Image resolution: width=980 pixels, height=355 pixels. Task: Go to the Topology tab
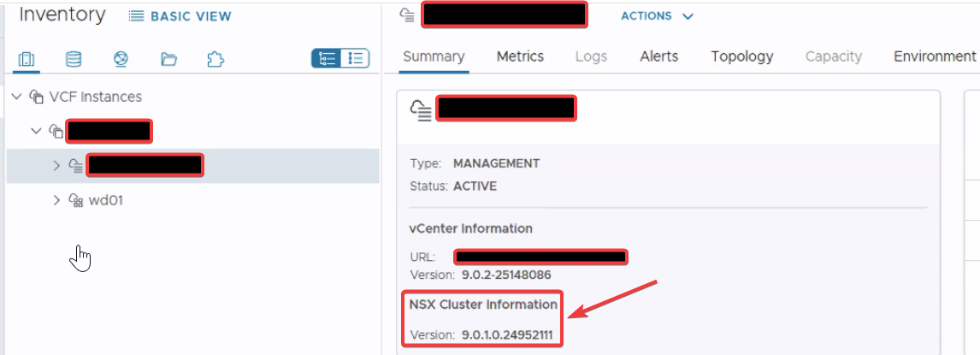pyautogui.click(x=741, y=56)
